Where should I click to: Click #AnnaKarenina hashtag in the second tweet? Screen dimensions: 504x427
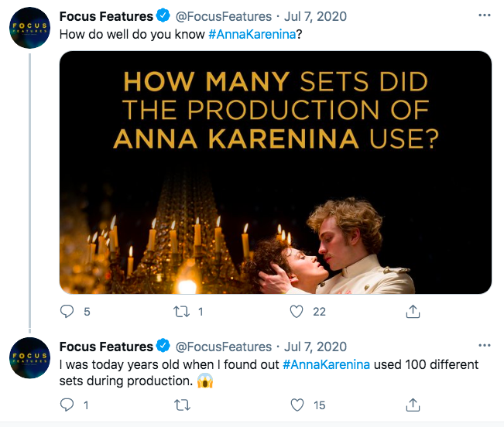point(327,364)
